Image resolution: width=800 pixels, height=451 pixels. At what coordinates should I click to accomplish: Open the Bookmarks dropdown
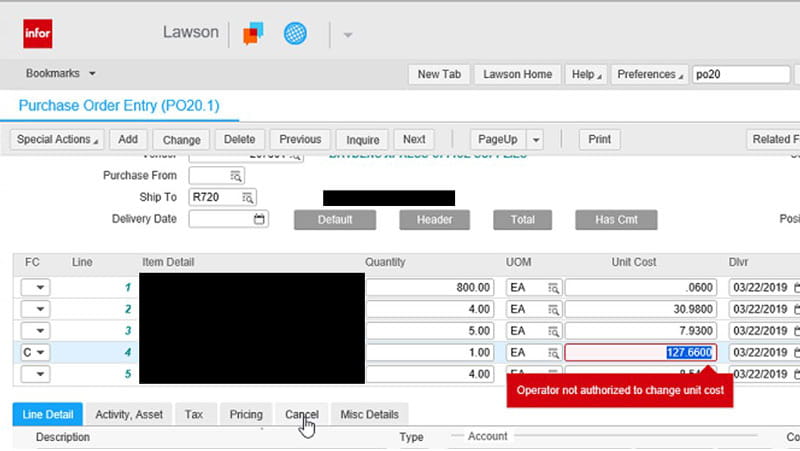point(61,73)
